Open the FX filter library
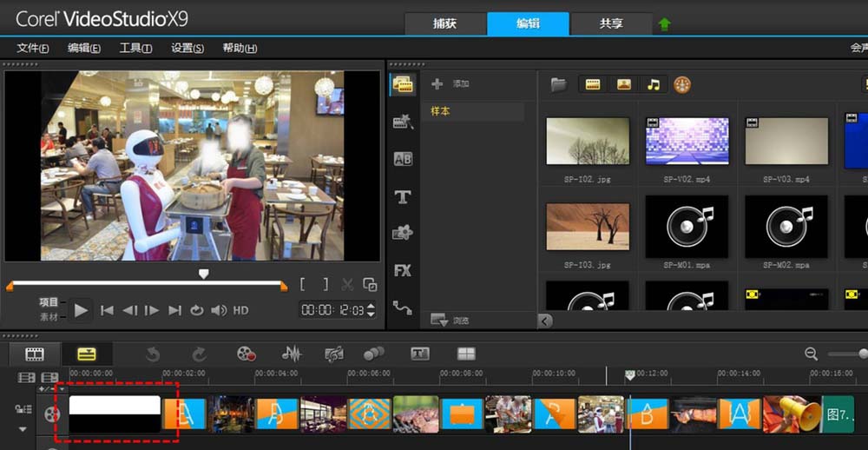 (403, 270)
